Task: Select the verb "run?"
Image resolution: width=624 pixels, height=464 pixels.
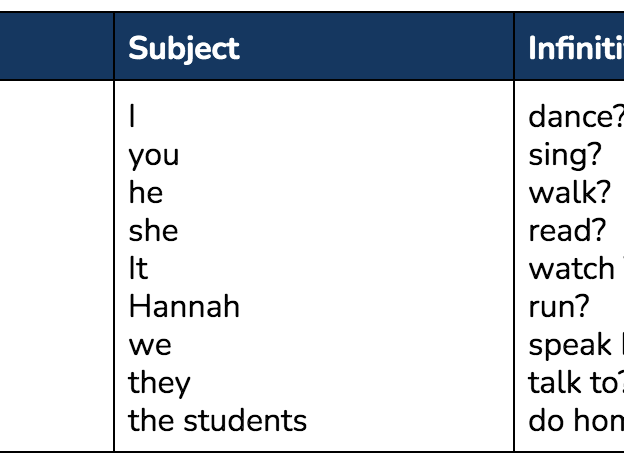Action: tap(559, 307)
